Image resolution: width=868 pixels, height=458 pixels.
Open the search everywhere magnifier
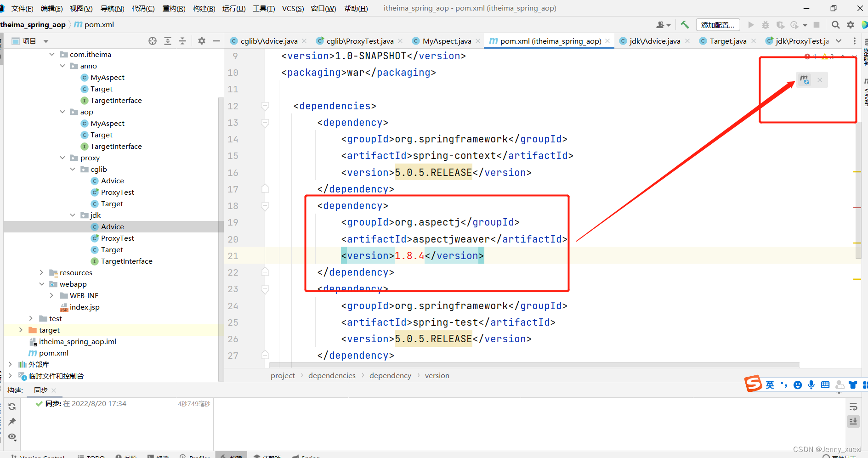(835, 25)
